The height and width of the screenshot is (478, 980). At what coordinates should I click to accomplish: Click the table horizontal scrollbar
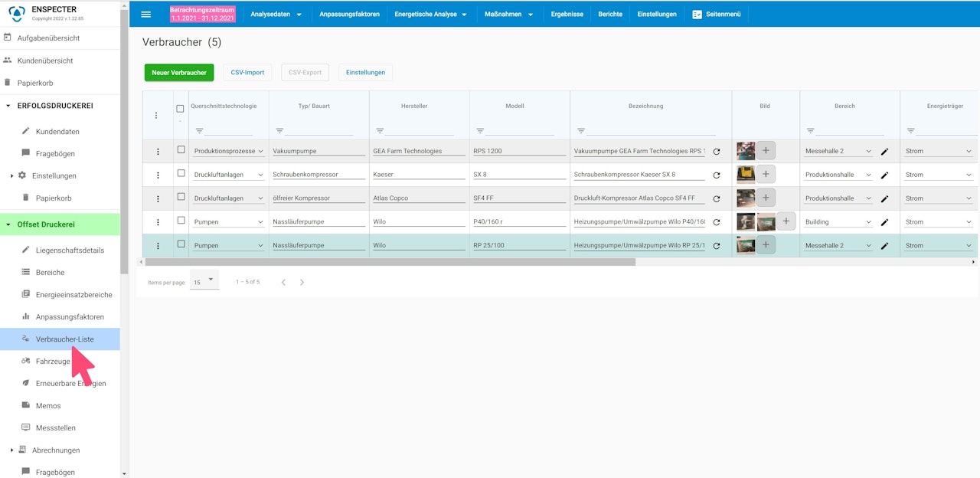click(390, 262)
